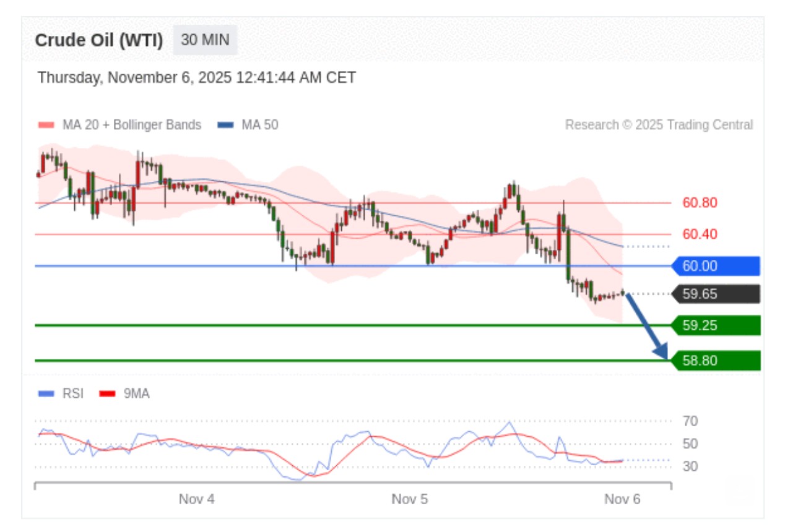Click the Nov 5 date axis label

409,499
